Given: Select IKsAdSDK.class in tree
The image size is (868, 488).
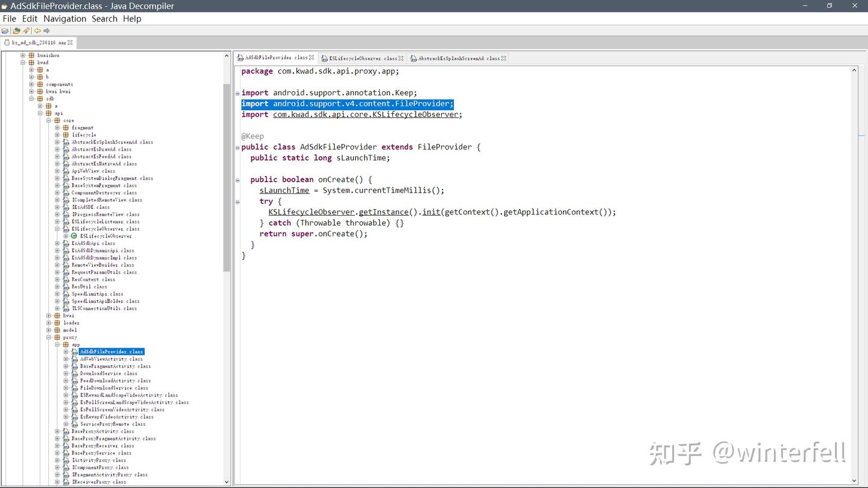Looking at the screenshot, I should [x=90, y=207].
